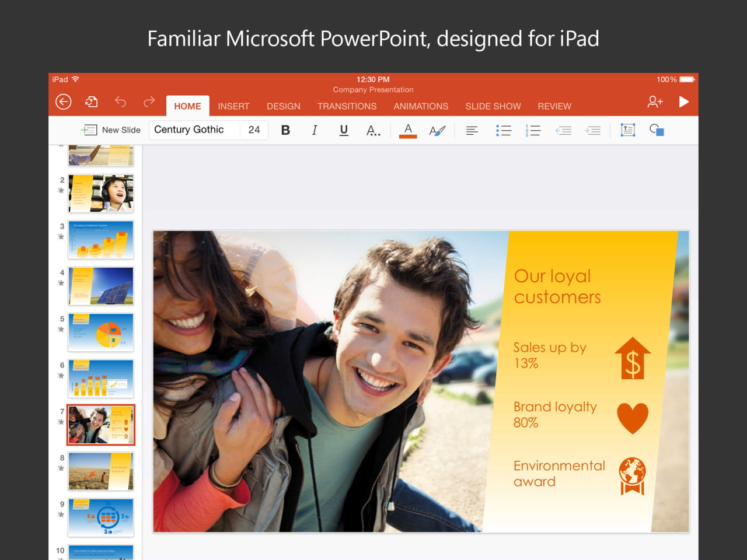Open the text styles brush icon

(x=437, y=130)
